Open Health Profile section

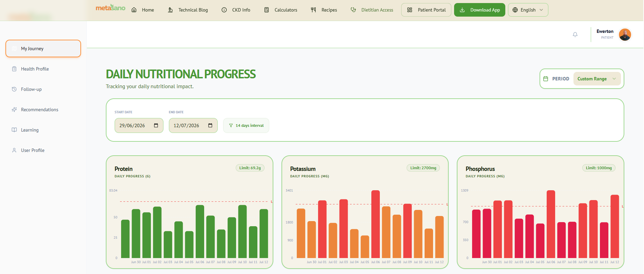point(43,69)
